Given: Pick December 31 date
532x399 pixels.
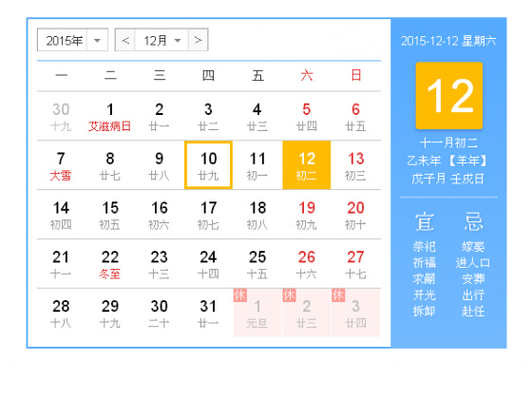Looking at the screenshot, I should click(208, 313).
